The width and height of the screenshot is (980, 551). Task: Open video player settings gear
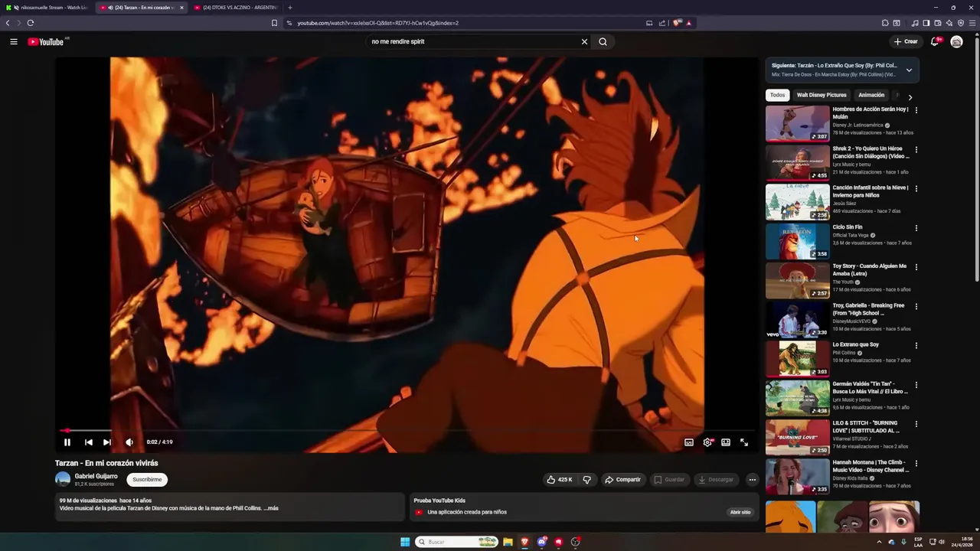[x=707, y=442]
